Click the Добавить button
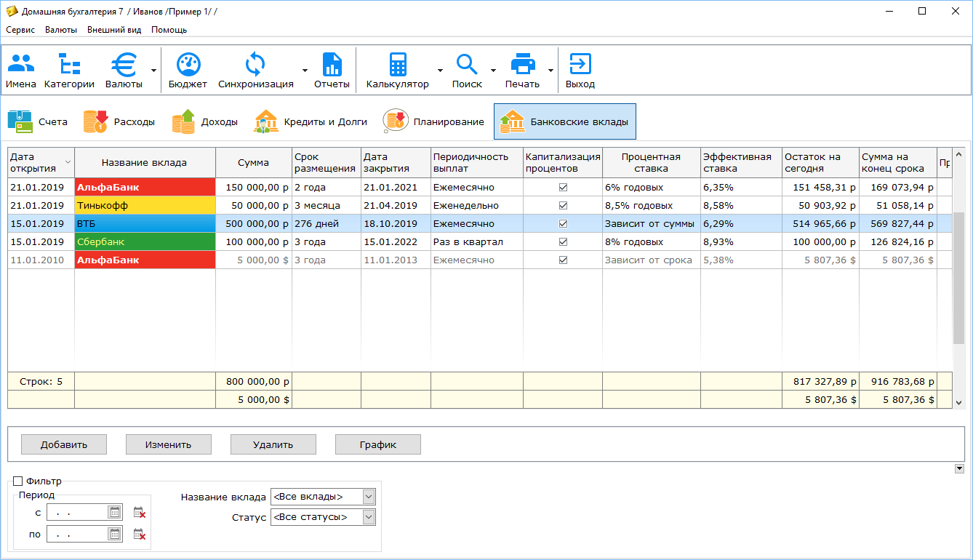 [64, 444]
